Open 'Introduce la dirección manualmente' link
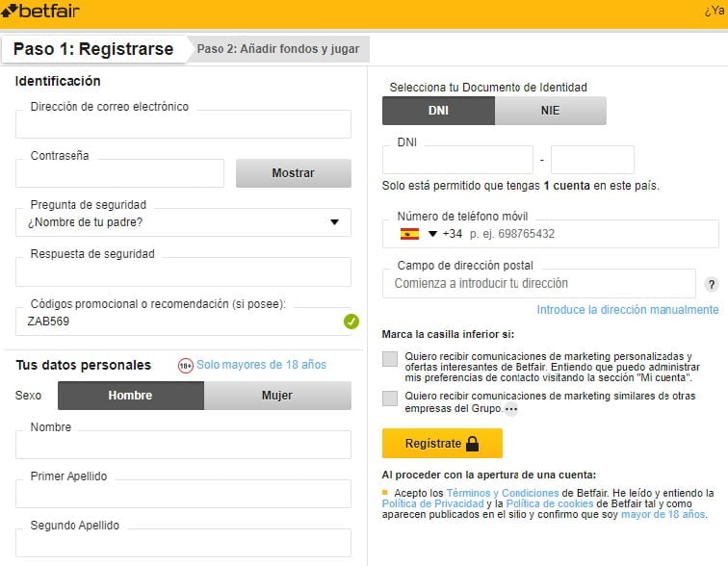The image size is (728, 566). coord(628,309)
